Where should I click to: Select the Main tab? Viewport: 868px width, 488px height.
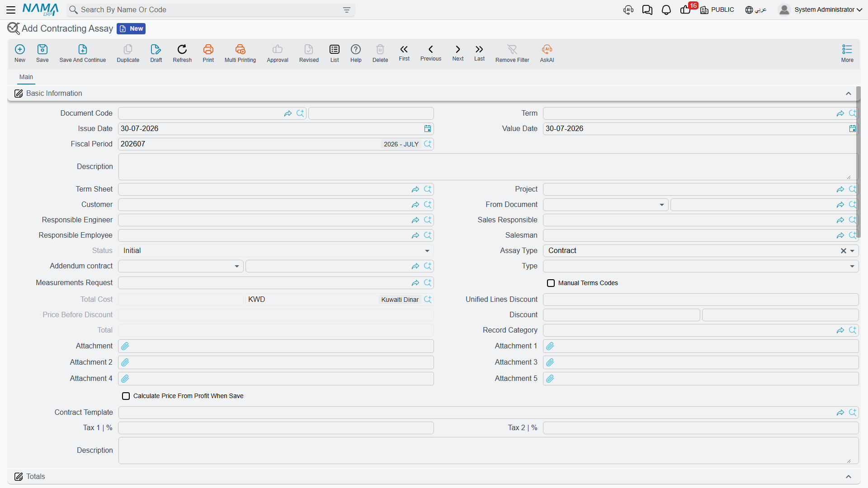pos(26,77)
